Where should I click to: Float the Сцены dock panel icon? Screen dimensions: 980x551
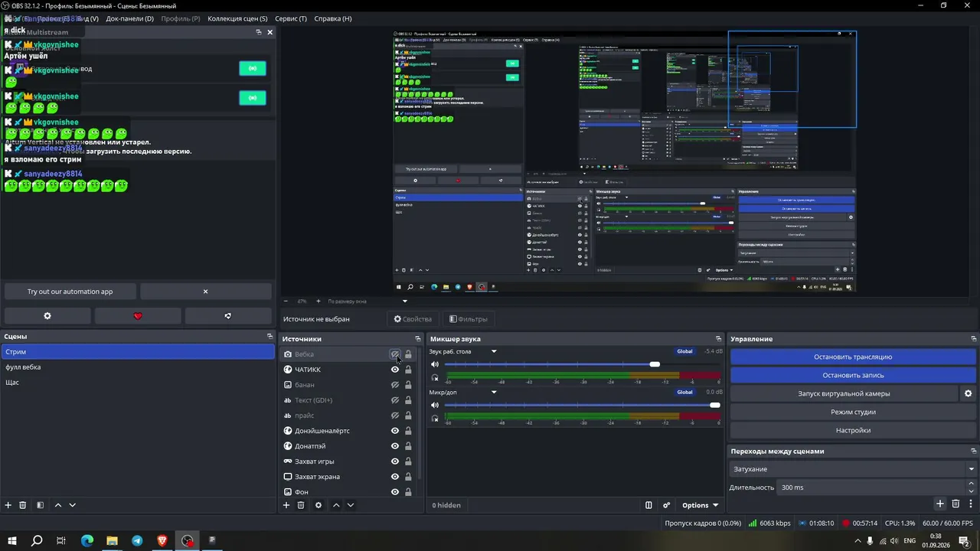tap(269, 336)
